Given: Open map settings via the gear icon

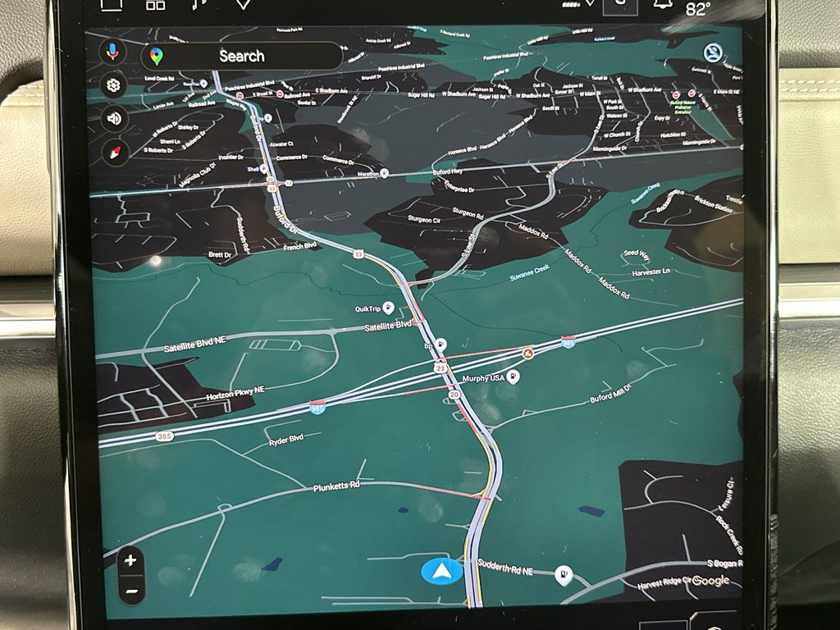Looking at the screenshot, I should click(113, 85).
